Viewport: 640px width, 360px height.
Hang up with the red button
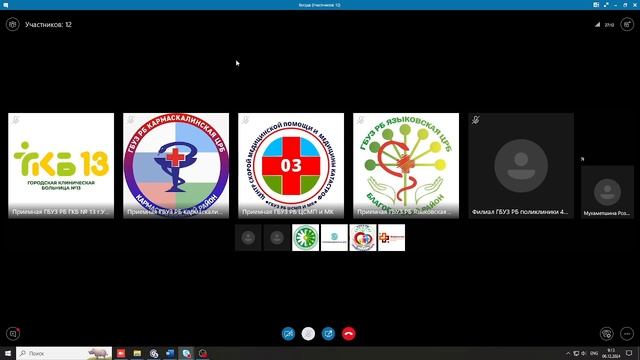coord(349,333)
